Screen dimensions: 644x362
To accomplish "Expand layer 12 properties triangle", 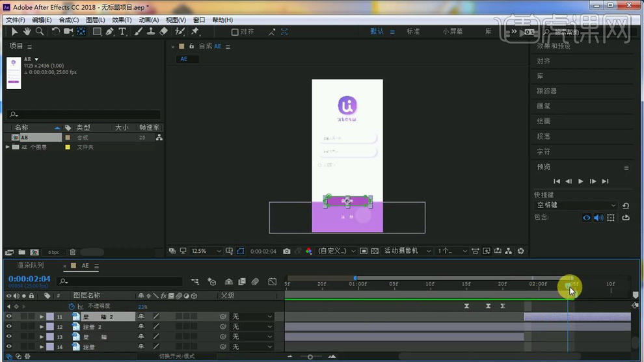I will (x=42, y=327).
